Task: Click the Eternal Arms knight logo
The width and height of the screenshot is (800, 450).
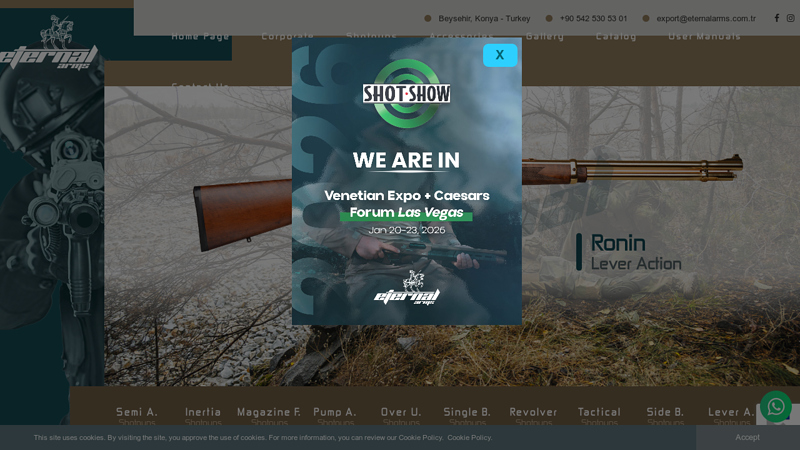Action: pos(50,45)
